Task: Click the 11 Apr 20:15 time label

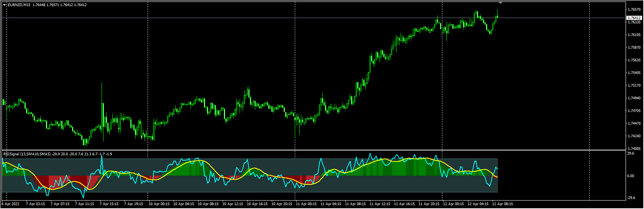Action: click(x=429, y=204)
